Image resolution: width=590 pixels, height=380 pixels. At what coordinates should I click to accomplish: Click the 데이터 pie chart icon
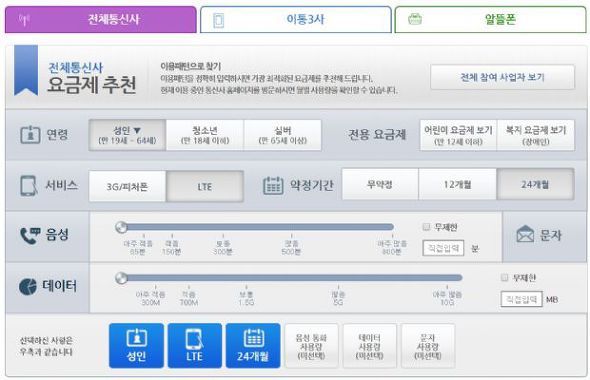tap(28, 287)
